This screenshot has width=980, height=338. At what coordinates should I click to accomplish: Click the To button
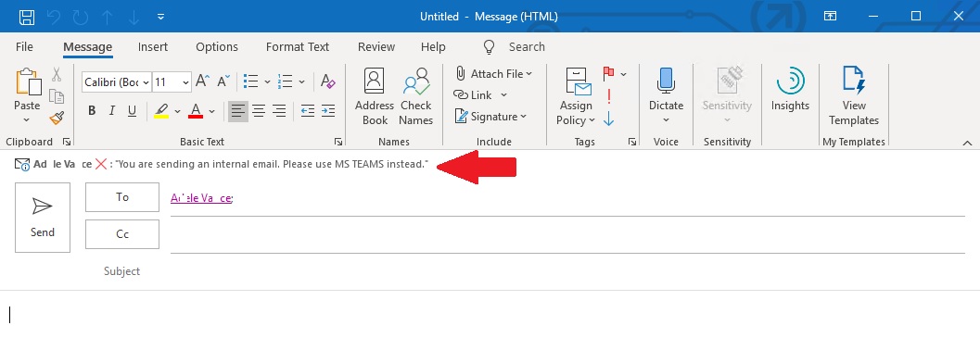coord(122,197)
